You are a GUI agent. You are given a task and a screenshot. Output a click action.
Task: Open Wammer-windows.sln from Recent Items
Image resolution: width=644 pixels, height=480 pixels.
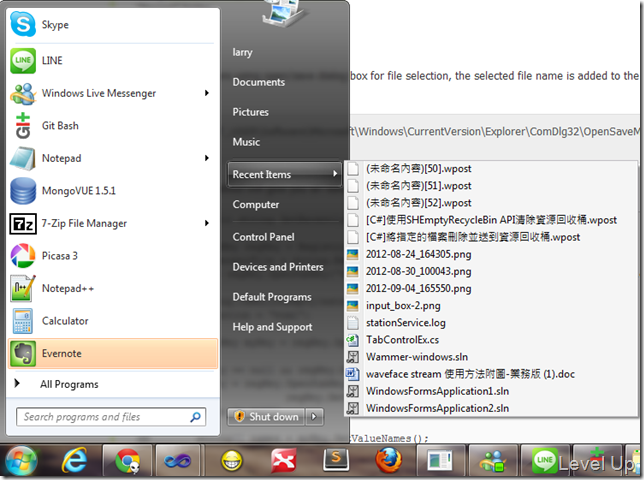pyautogui.click(x=417, y=357)
